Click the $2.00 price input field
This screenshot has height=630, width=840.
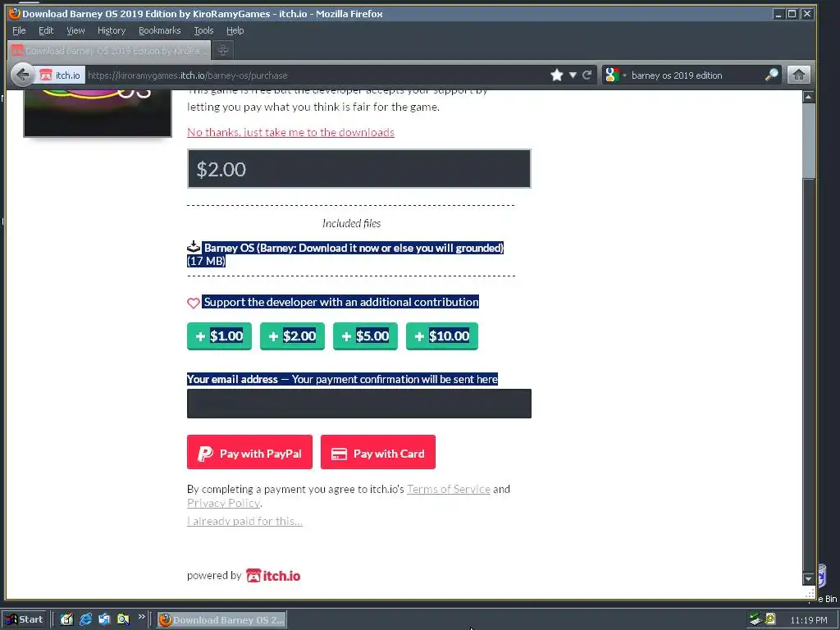pyautogui.click(x=359, y=169)
